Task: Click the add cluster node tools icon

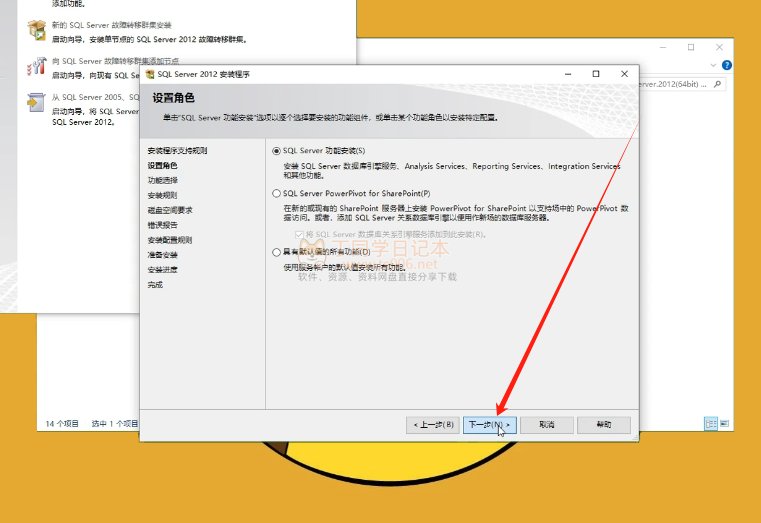Action: (36, 66)
